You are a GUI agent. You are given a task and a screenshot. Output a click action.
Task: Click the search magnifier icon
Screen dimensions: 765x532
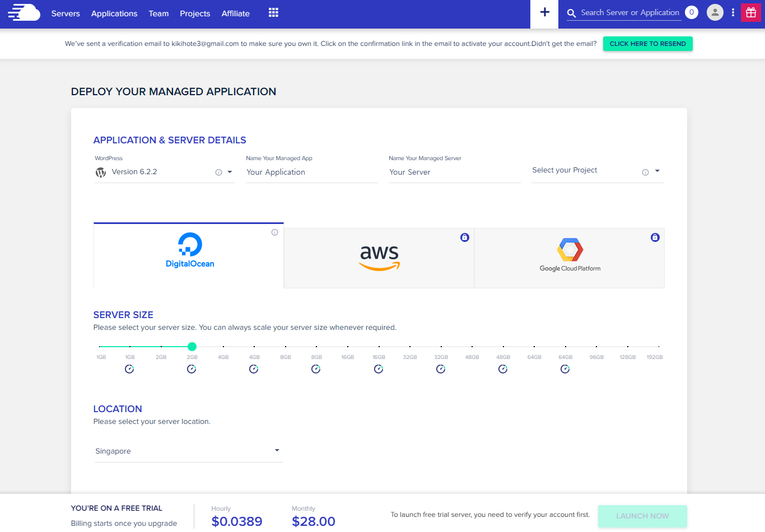coord(571,13)
